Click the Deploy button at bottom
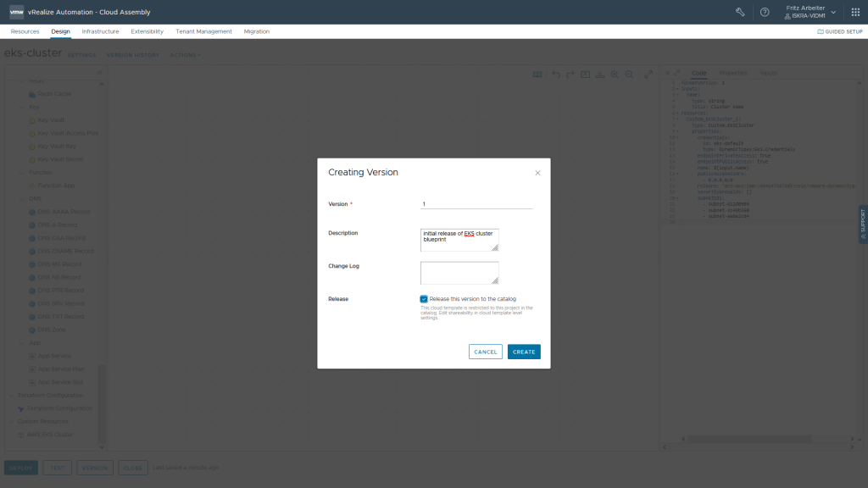 [x=21, y=468]
